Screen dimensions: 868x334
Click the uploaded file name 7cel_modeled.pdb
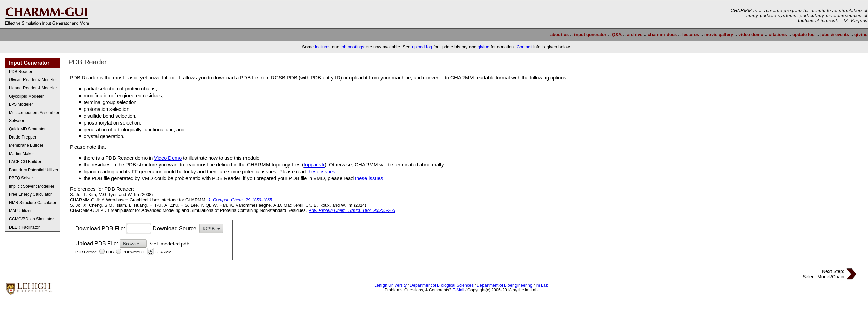pos(169,244)
